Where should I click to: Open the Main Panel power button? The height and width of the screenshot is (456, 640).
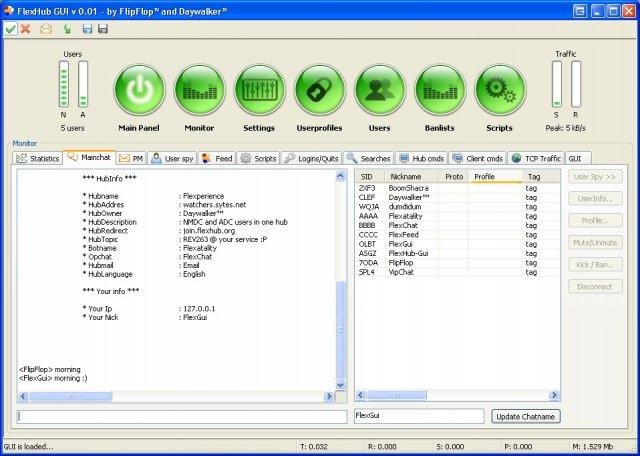click(x=139, y=90)
